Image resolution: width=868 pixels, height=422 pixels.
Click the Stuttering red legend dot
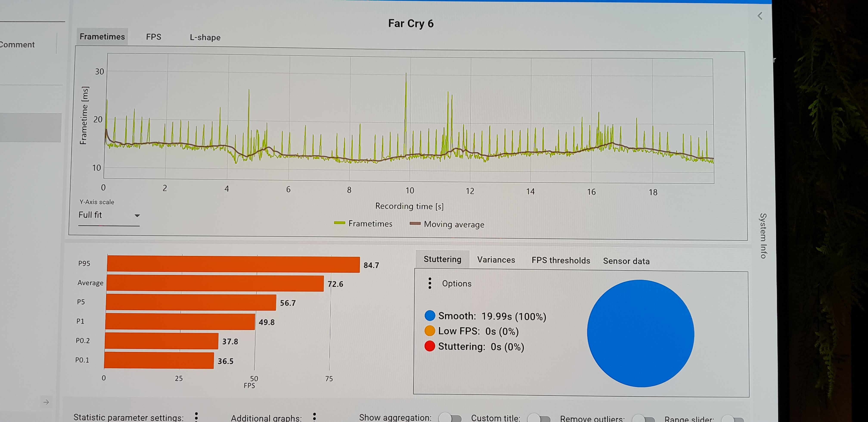point(430,346)
